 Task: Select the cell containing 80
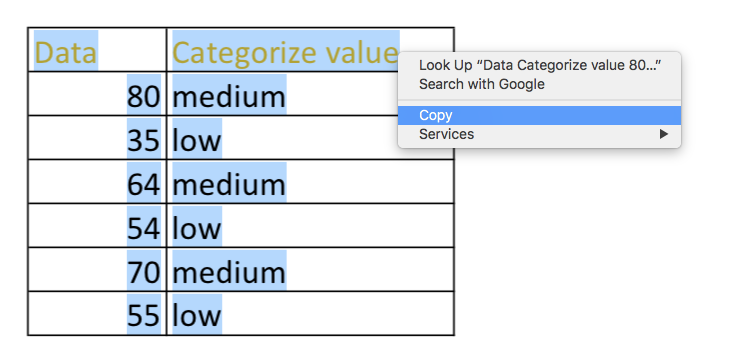coord(97,94)
